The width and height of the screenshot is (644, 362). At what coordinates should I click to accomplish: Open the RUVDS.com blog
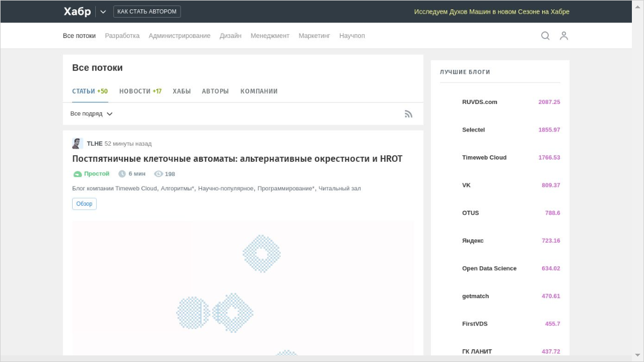(x=479, y=102)
